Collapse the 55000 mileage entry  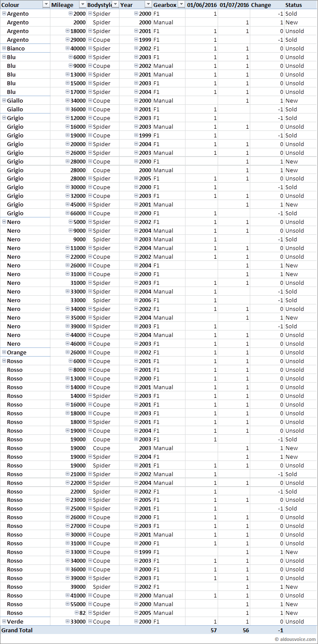68,604
